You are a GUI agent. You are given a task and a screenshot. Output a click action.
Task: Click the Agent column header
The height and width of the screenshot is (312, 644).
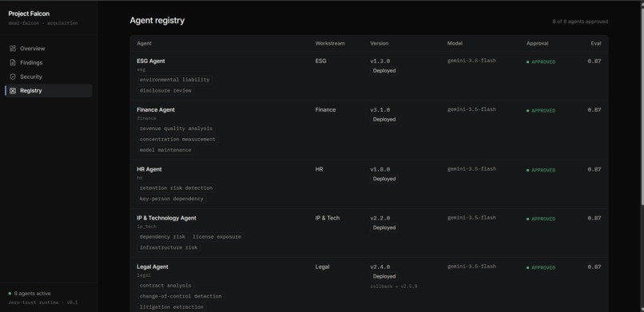click(x=144, y=43)
